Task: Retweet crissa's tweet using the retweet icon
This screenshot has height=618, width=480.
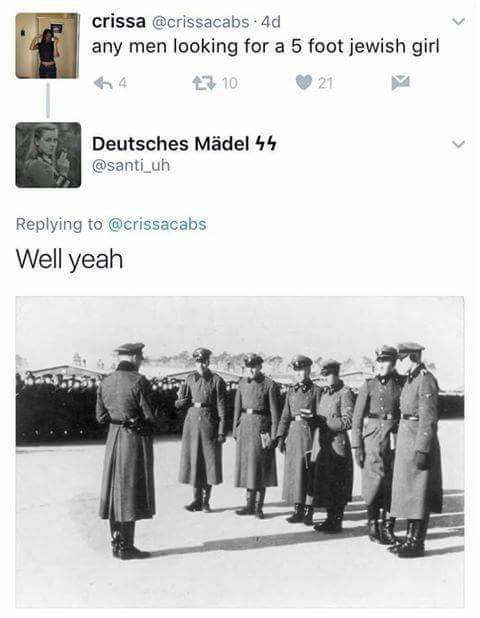Action: 204,83
